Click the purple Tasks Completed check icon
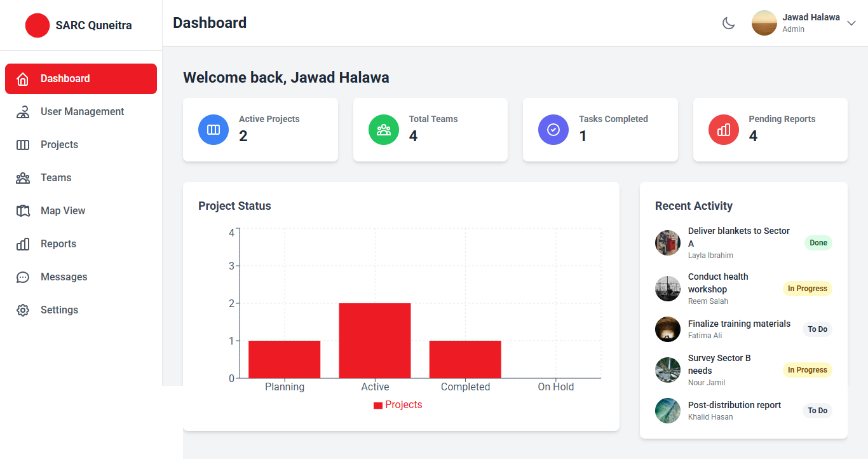 (553, 130)
